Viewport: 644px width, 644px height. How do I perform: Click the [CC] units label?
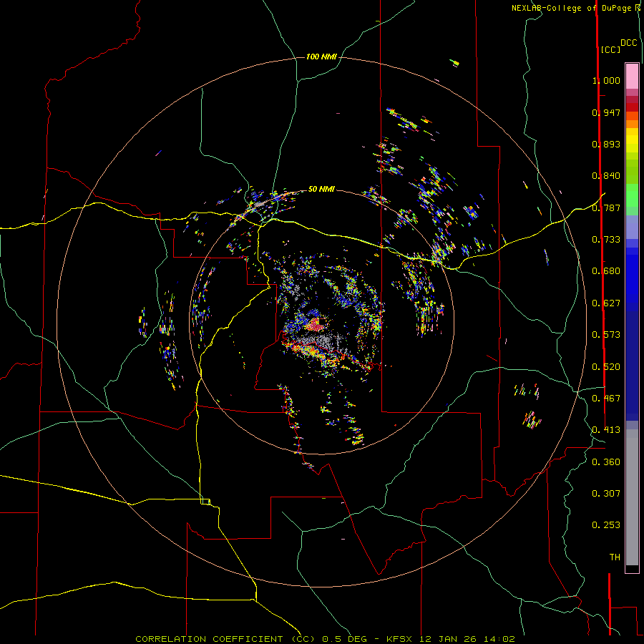click(x=610, y=49)
